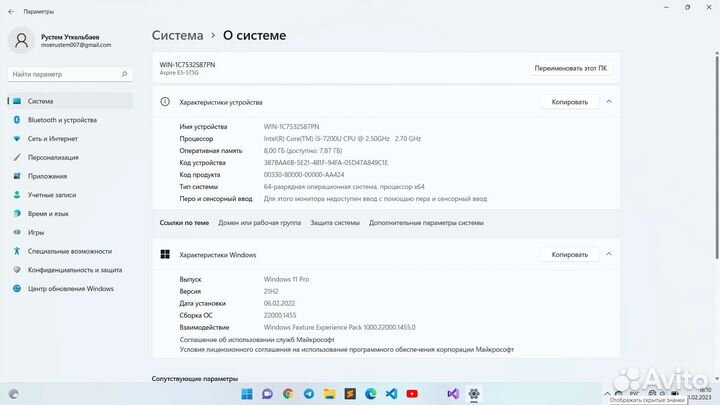The height and width of the screenshot is (405, 720).
Task: Open Telegram from taskbar
Action: click(309, 394)
